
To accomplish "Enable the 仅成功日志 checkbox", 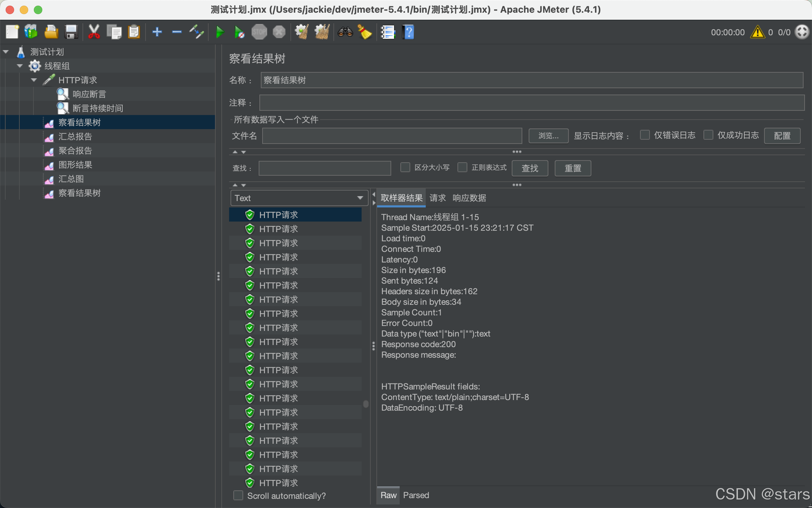I will [x=708, y=135].
